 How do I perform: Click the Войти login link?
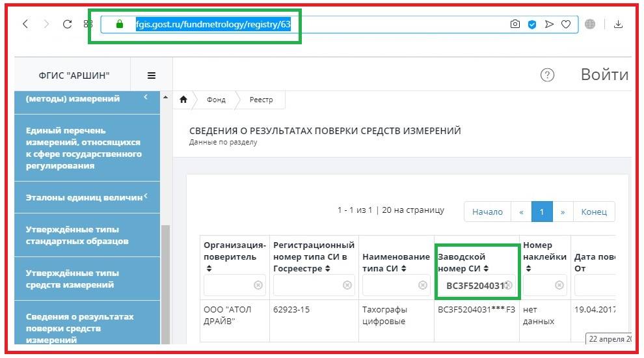(604, 75)
